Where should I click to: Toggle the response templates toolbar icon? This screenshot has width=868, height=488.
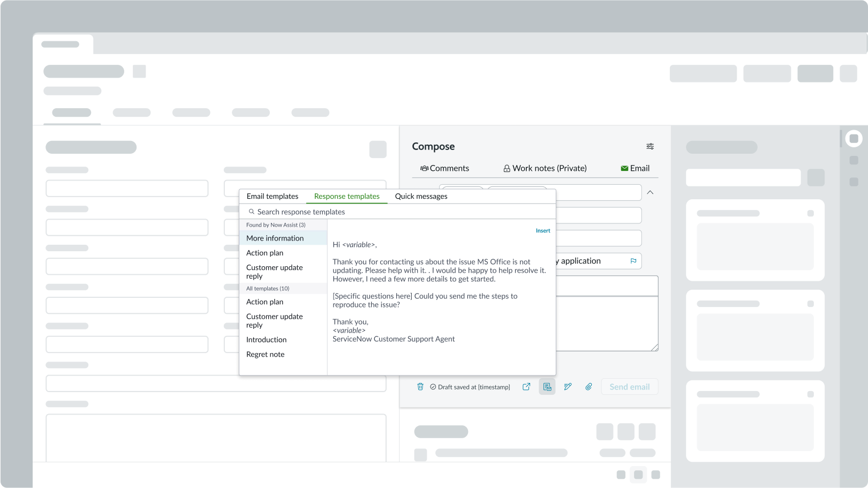pyautogui.click(x=547, y=387)
